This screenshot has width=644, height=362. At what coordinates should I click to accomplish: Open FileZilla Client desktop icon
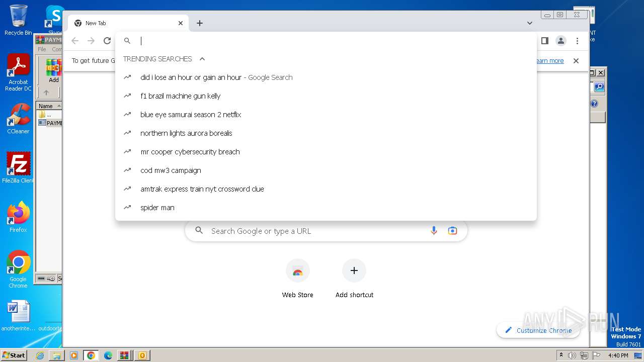point(18,168)
